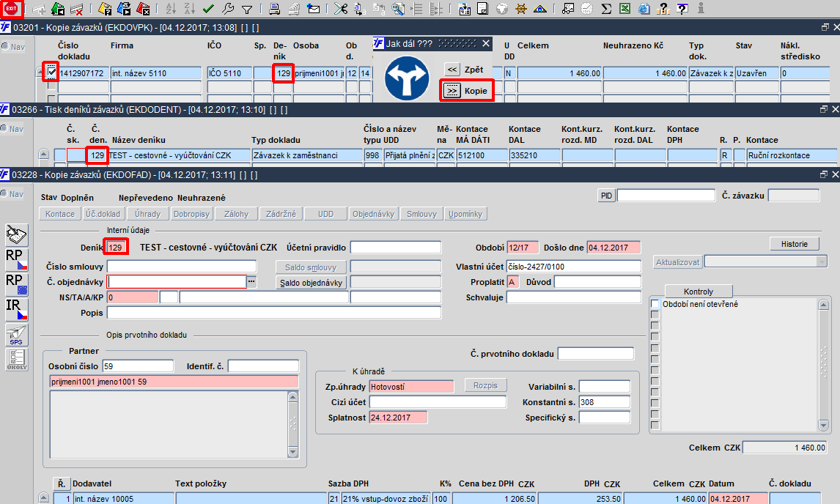Click Kontace DAL value '335210'
Image resolution: width=840 pixels, height=504 pixels.
[x=534, y=155]
